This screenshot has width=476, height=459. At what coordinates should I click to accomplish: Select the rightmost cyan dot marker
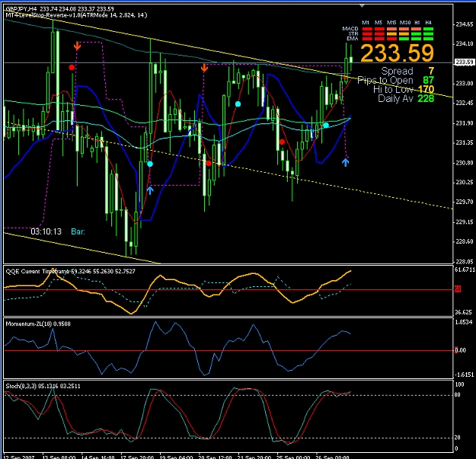(x=326, y=126)
